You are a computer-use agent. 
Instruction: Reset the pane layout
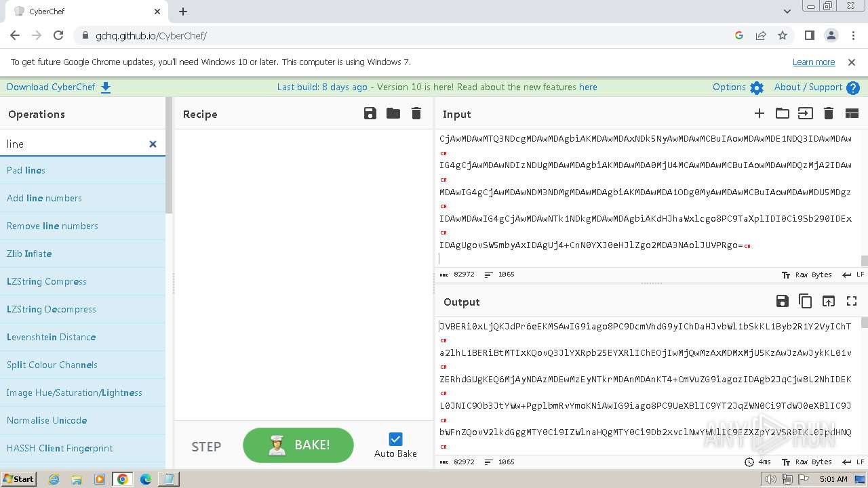click(852, 113)
